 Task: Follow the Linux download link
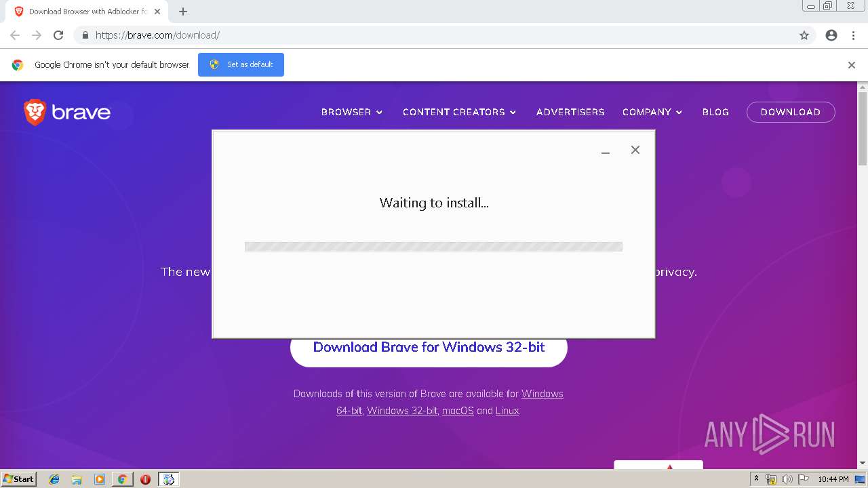507,411
